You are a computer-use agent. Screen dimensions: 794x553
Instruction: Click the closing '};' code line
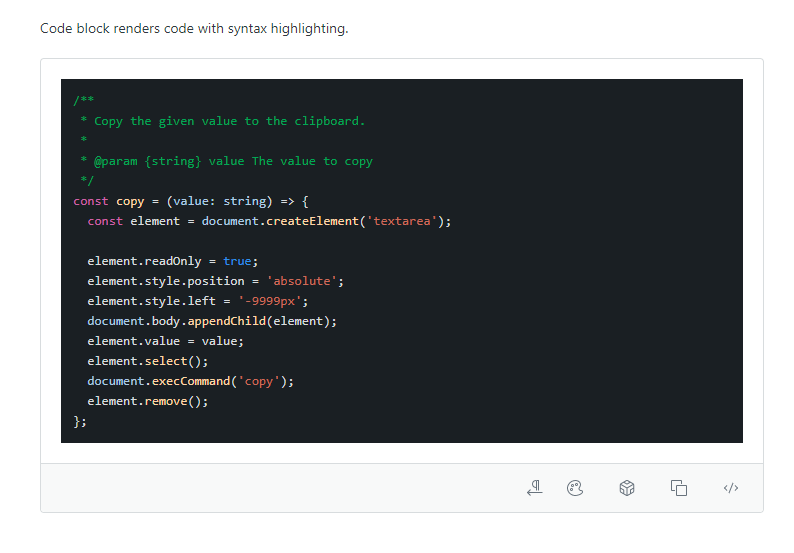tap(80, 421)
